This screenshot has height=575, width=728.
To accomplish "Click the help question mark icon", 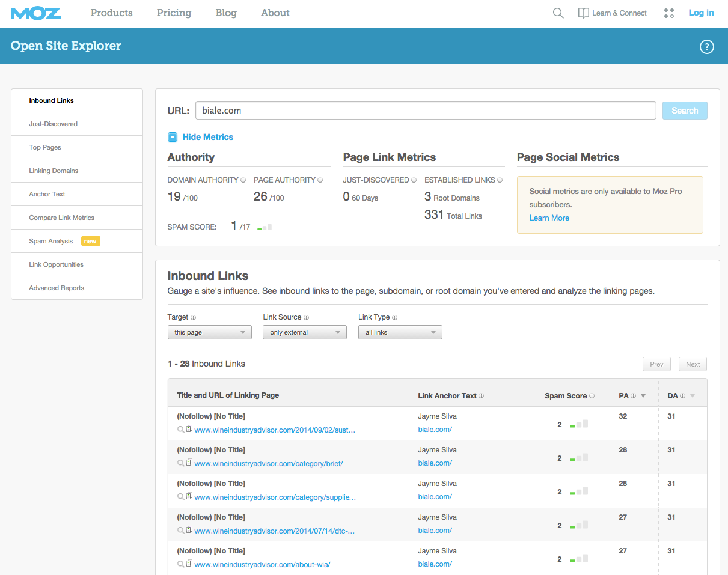I will [x=707, y=46].
